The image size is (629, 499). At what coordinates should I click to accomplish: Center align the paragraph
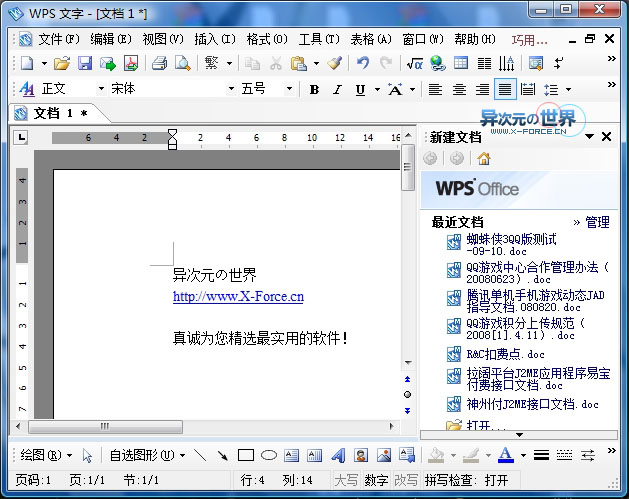click(x=459, y=89)
